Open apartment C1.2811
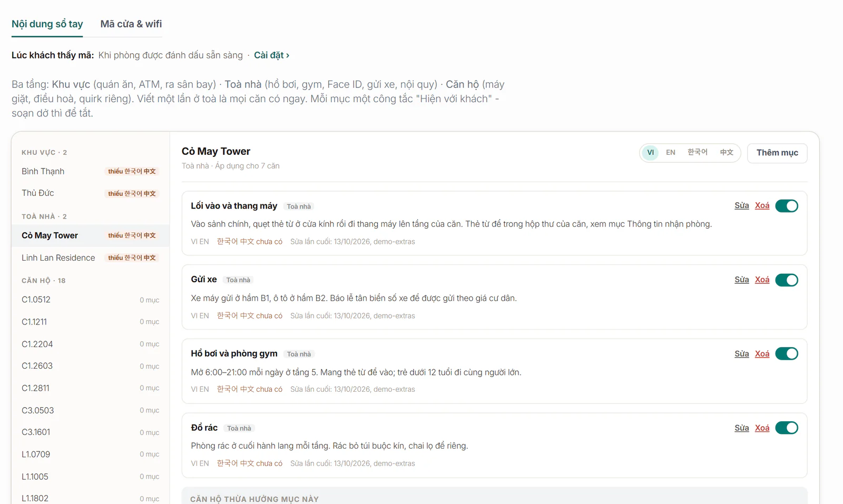This screenshot has width=843, height=504. tap(90, 388)
